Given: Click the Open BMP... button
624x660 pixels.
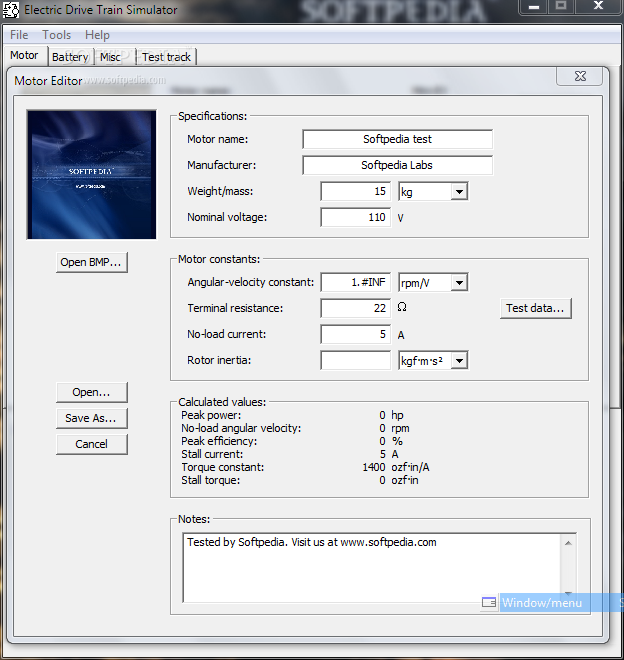Looking at the screenshot, I should 91,262.
